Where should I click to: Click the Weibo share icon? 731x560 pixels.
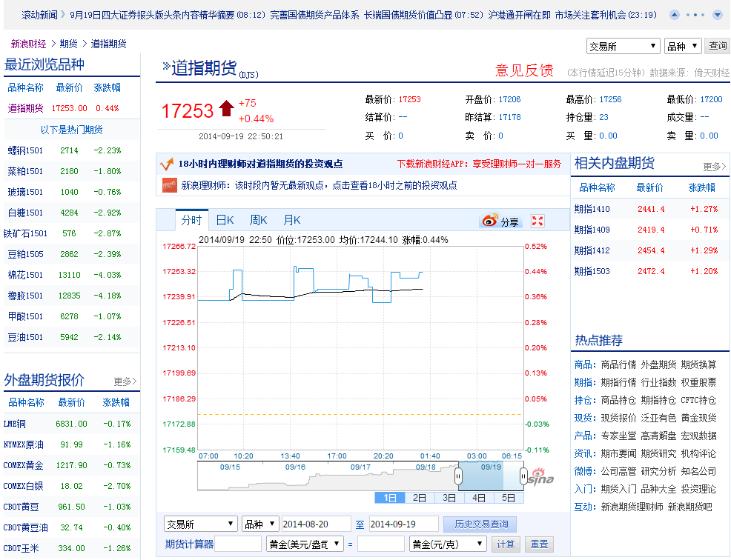click(490, 220)
